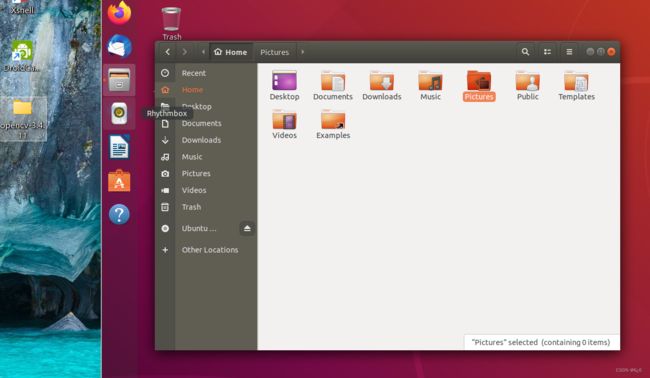The width and height of the screenshot is (650, 378).
Task: Select the Music folder icon
Action: 430,81
